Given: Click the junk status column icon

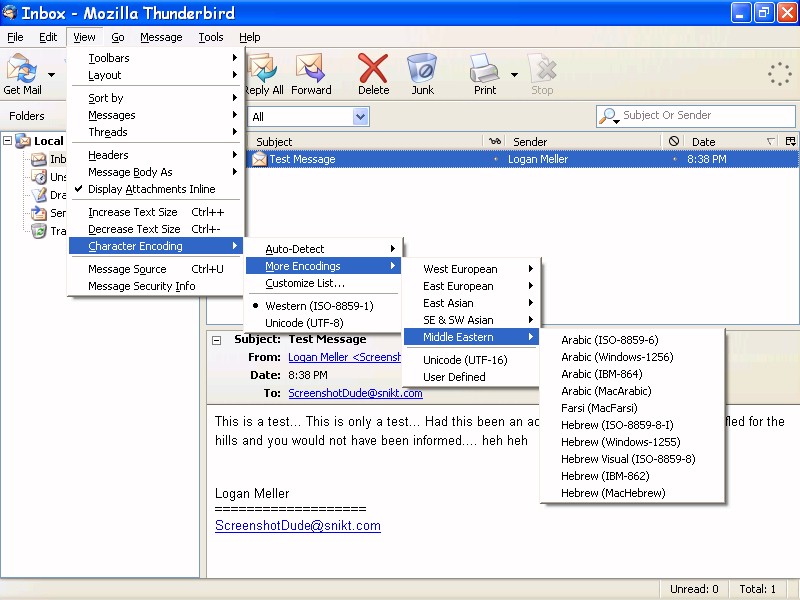Looking at the screenshot, I should coord(673,141).
